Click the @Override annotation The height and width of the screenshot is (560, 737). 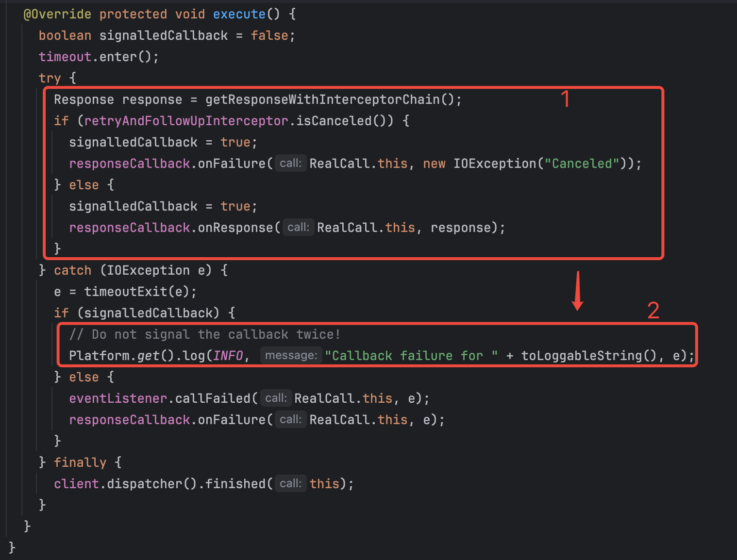(x=57, y=14)
